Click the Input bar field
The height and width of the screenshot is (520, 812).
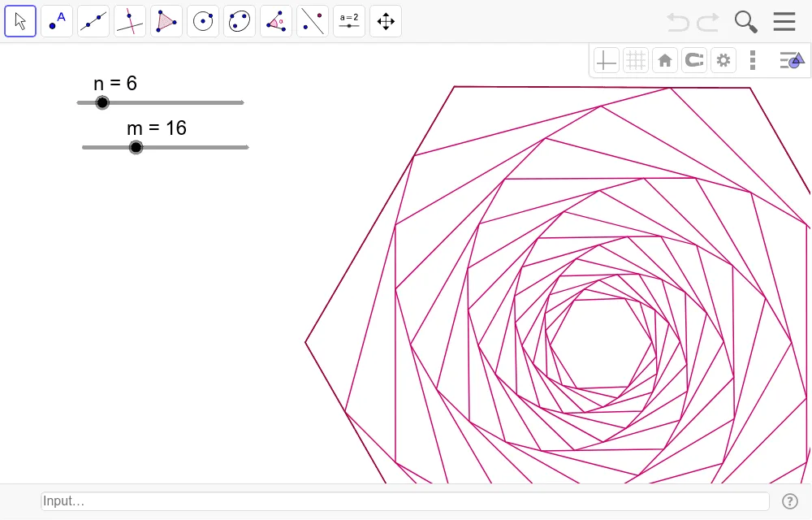click(405, 500)
